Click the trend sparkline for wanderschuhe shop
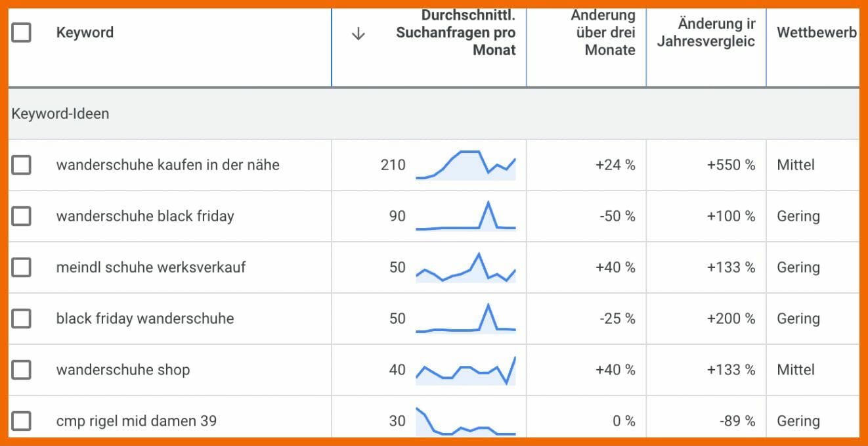This screenshot has height=446, width=868. [466, 370]
